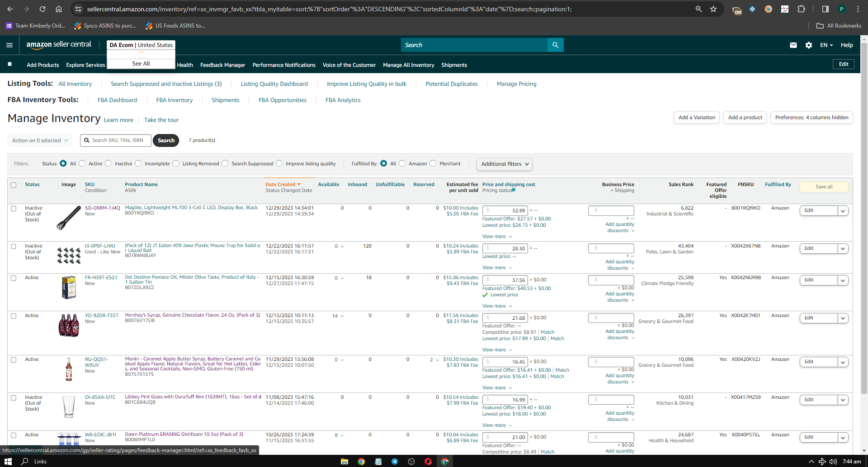Image resolution: width=868 pixels, height=467 pixels.
Task: Open Opera browser from the taskbar
Action: pyautogui.click(x=428, y=461)
